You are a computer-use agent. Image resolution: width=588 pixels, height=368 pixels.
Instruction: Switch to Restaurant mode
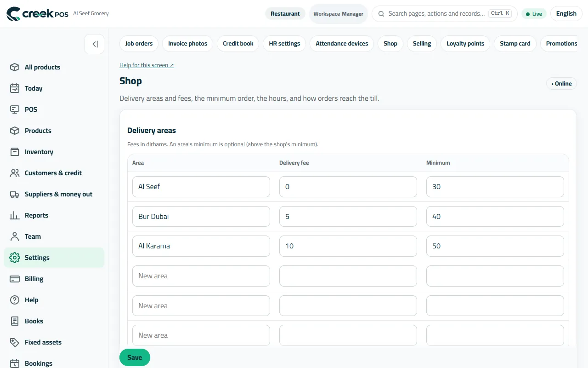click(x=285, y=14)
